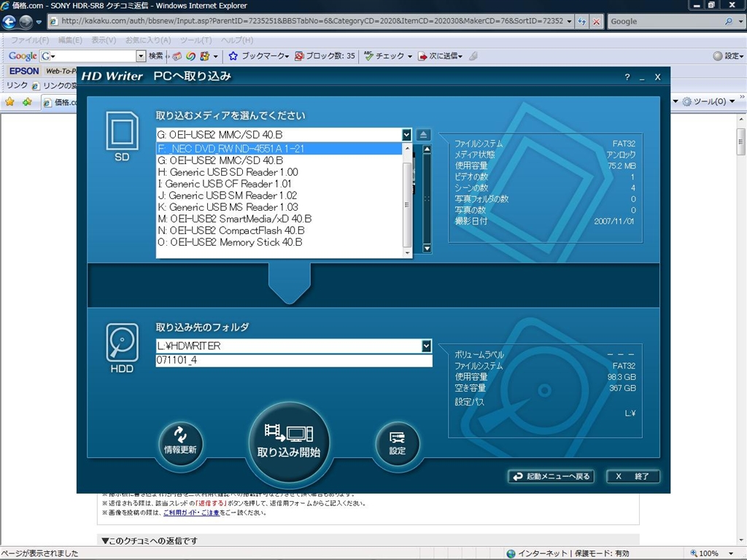Select G: OEI-USB2 MMC/SD list entry
This screenshot has width=747, height=560.
[279, 160]
